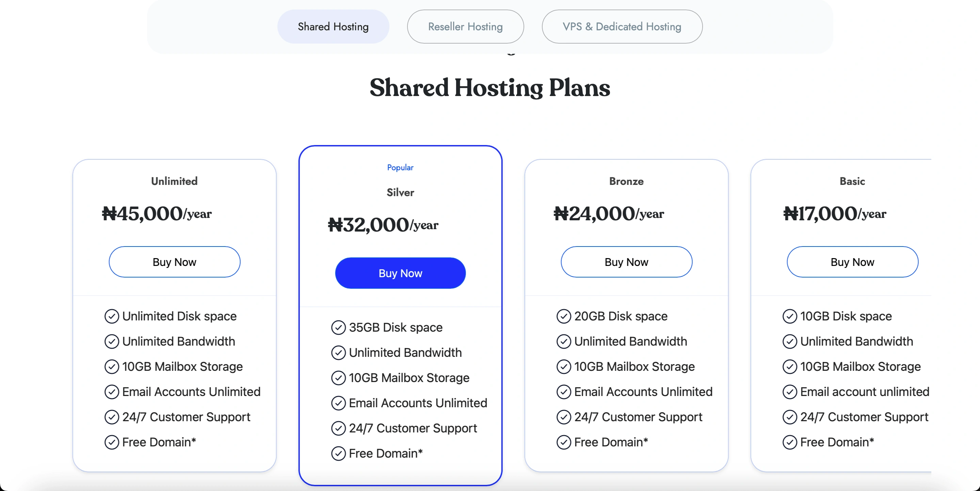Click checkmark icon next to 10GB Disk space
Screen dimensions: 980x491
789,316
